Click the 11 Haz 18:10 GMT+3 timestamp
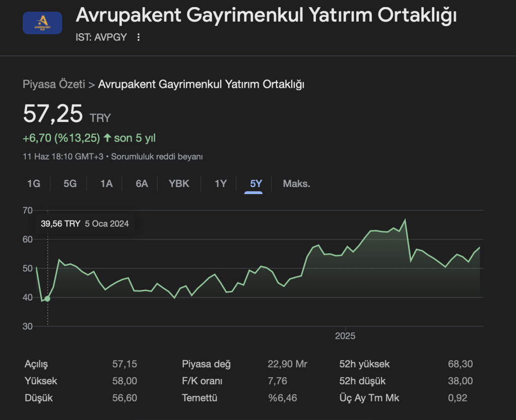This screenshot has height=420, width=516. click(63, 156)
